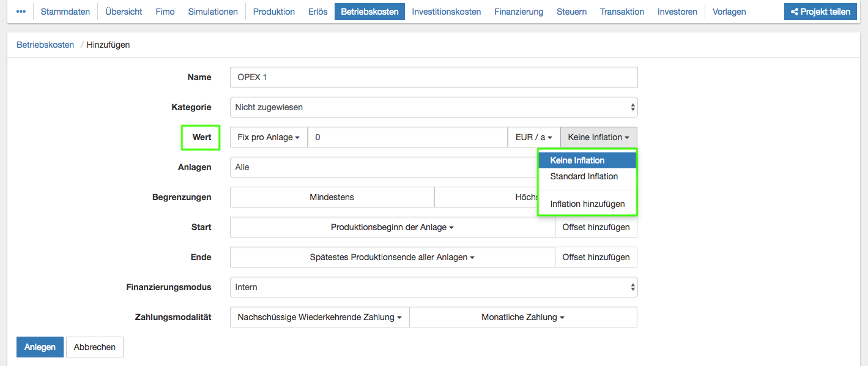Image resolution: width=868 pixels, height=366 pixels.
Task: Expand the Monatliche Zahlung dropdown
Action: click(522, 317)
